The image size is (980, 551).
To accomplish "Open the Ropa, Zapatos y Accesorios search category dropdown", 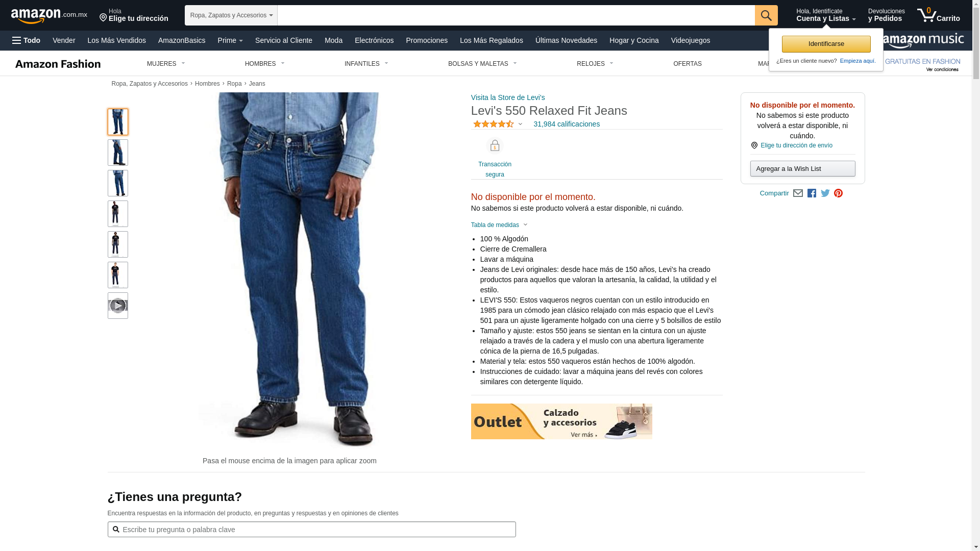I will coord(231,15).
